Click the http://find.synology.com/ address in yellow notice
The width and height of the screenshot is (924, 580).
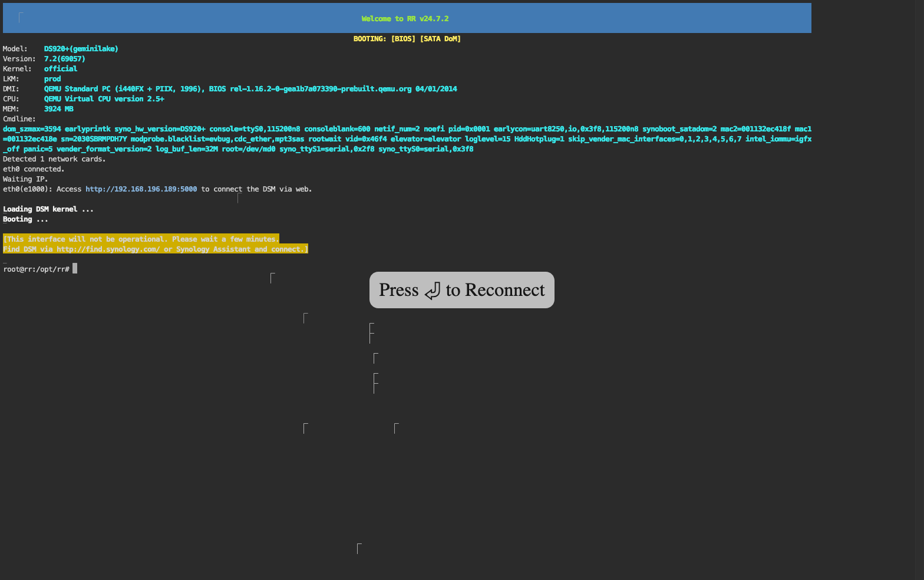108,249
